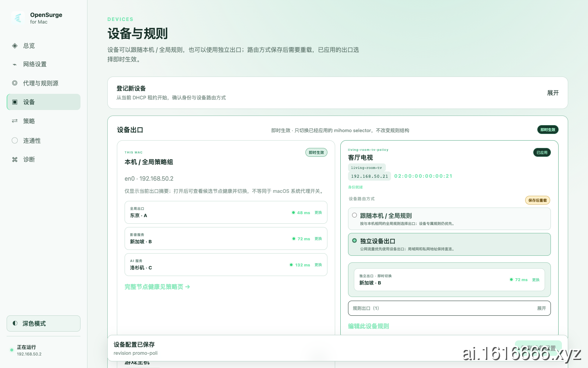Click the living-room-tv hostname tag

[366, 168]
